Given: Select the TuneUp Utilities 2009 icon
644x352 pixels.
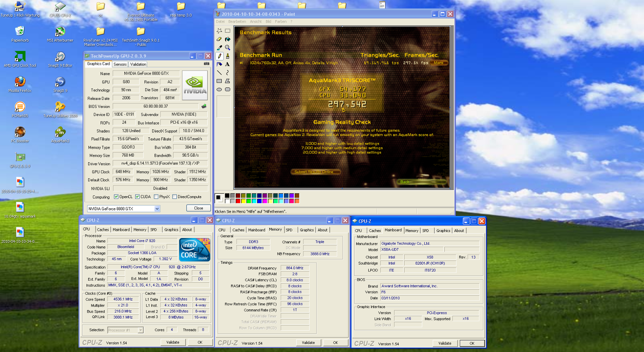Looking at the screenshot, I should (x=60, y=110).
